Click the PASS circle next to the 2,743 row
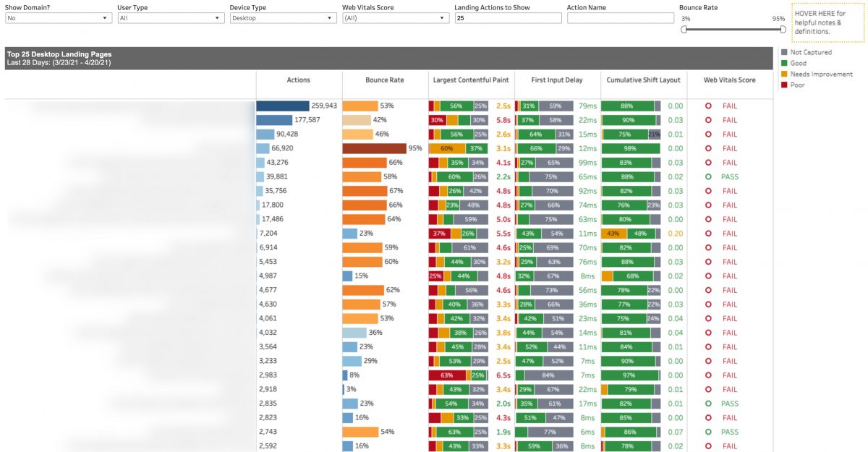Screen dimensions: 868x452 [x=709, y=431]
